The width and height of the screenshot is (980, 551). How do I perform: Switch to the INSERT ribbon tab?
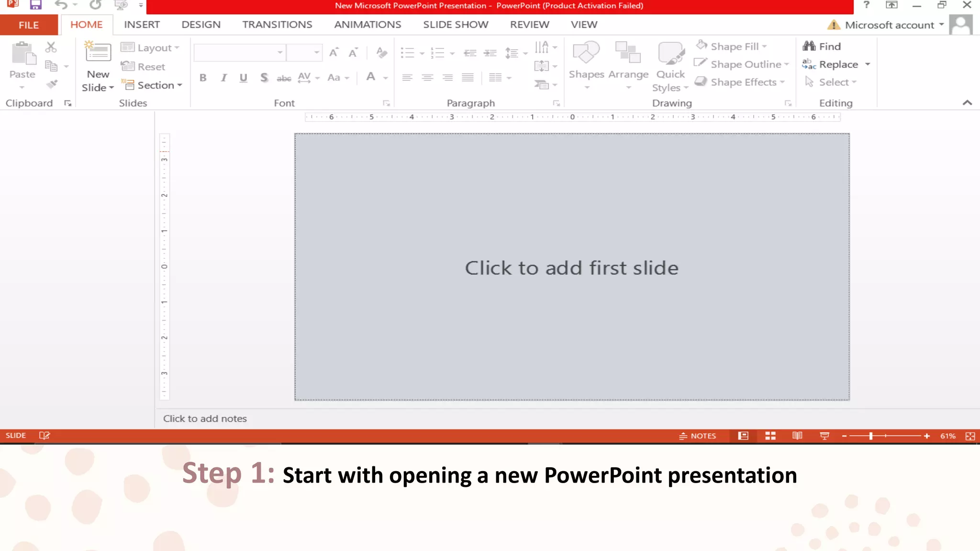[x=142, y=25]
